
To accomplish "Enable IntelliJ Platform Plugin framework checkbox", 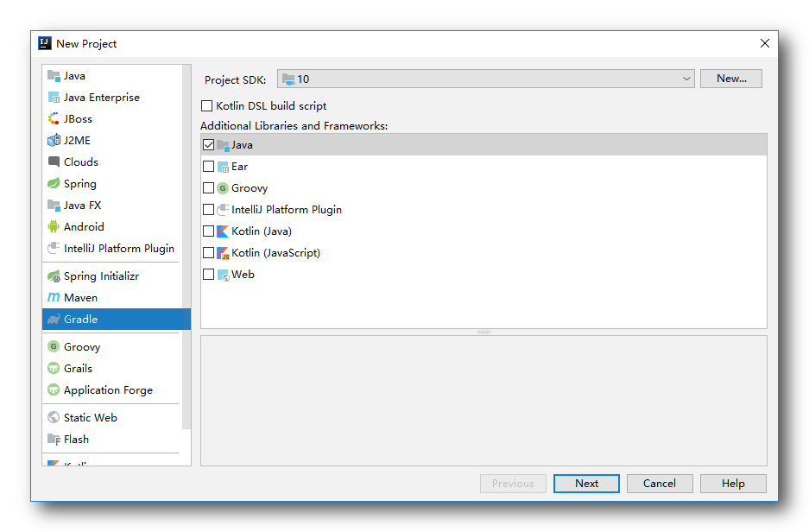I will click(208, 210).
